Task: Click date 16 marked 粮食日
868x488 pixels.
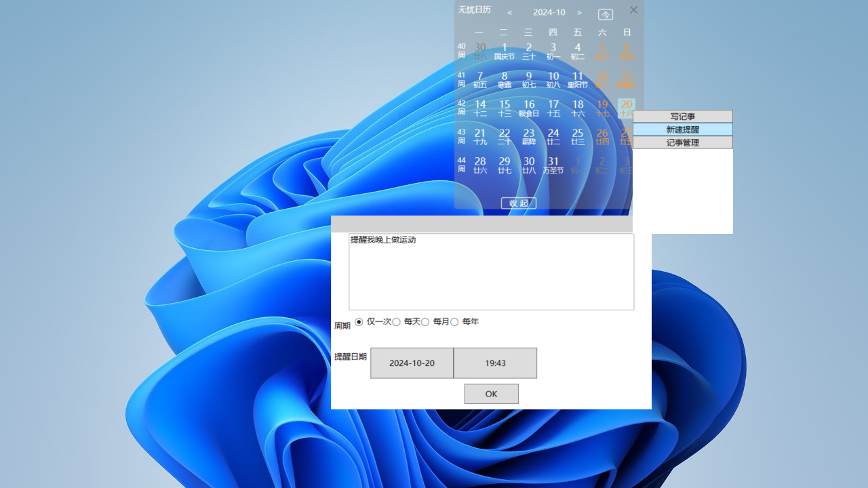Action: pyautogui.click(x=529, y=108)
